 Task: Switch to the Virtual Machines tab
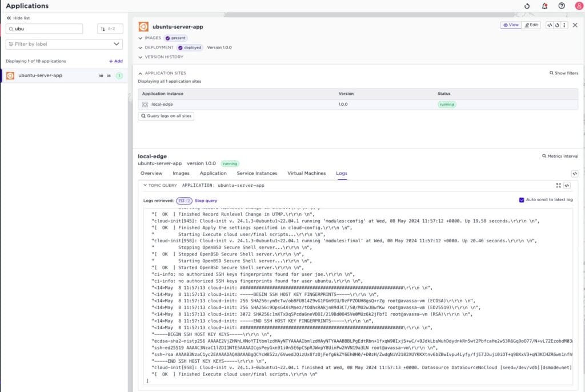(x=306, y=173)
